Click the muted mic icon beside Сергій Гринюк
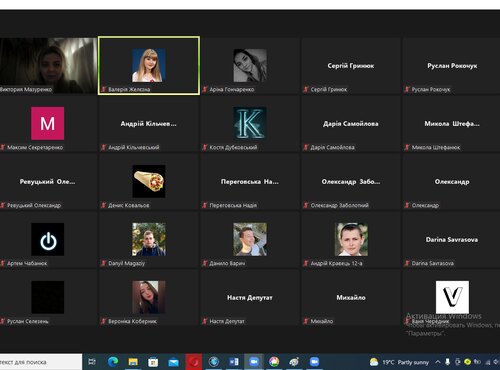 pos(306,89)
